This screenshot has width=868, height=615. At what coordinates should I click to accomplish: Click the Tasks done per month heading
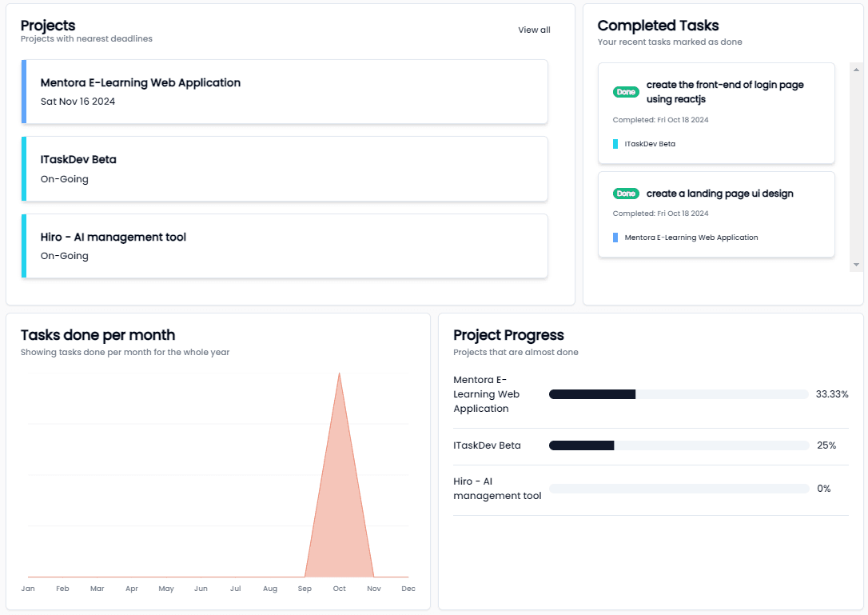coord(98,335)
